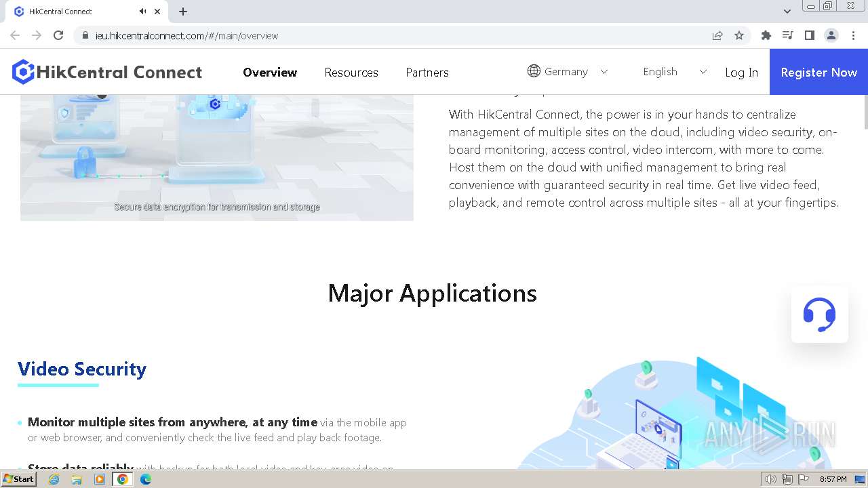Open Action Center flag icon
The image size is (868, 488).
(804, 479)
